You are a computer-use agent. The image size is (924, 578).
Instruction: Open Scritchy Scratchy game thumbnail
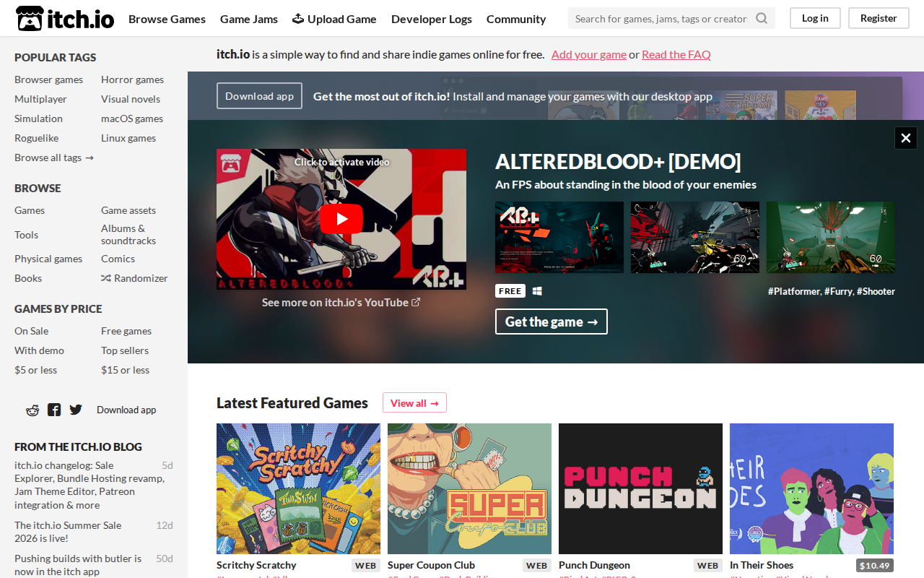(298, 488)
